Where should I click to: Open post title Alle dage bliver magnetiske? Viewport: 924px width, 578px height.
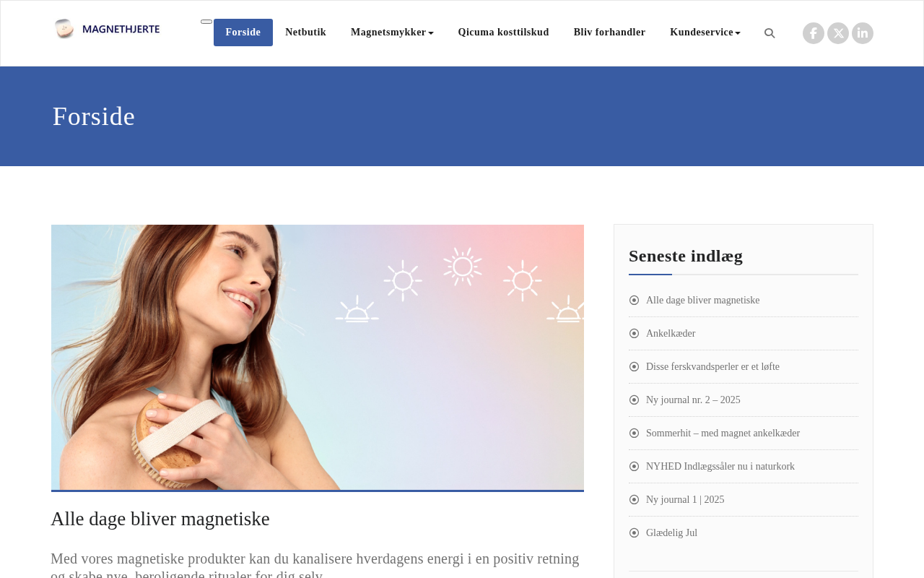coord(160,519)
